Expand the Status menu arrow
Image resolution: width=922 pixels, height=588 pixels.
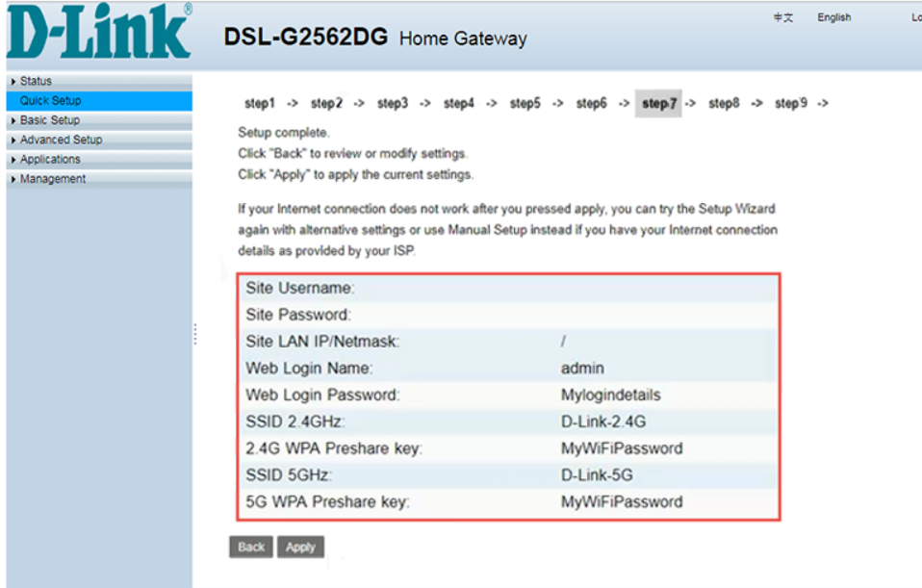click(13, 81)
